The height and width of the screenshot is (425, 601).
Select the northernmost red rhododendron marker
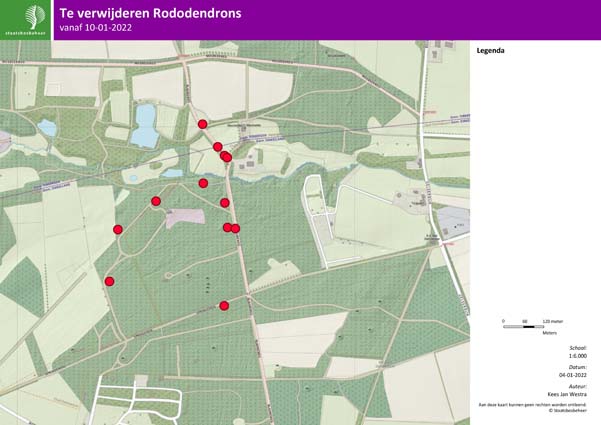point(203,124)
